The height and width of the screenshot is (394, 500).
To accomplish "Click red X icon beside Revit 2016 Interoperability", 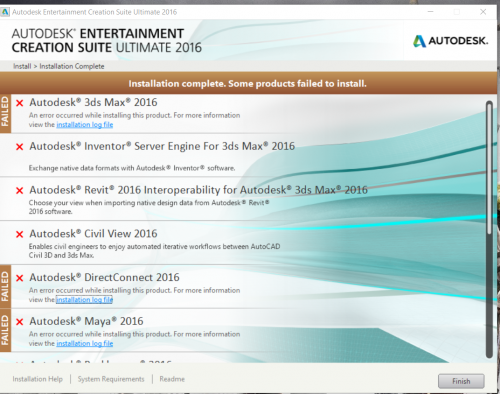I will [x=20, y=190].
